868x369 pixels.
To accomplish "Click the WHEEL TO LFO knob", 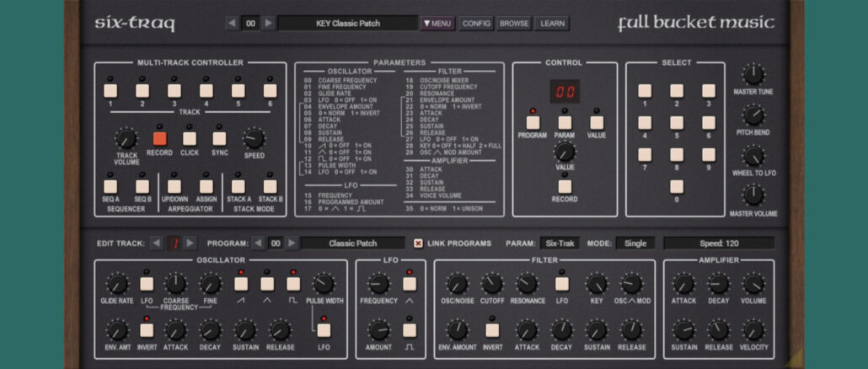I will pos(753,156).
